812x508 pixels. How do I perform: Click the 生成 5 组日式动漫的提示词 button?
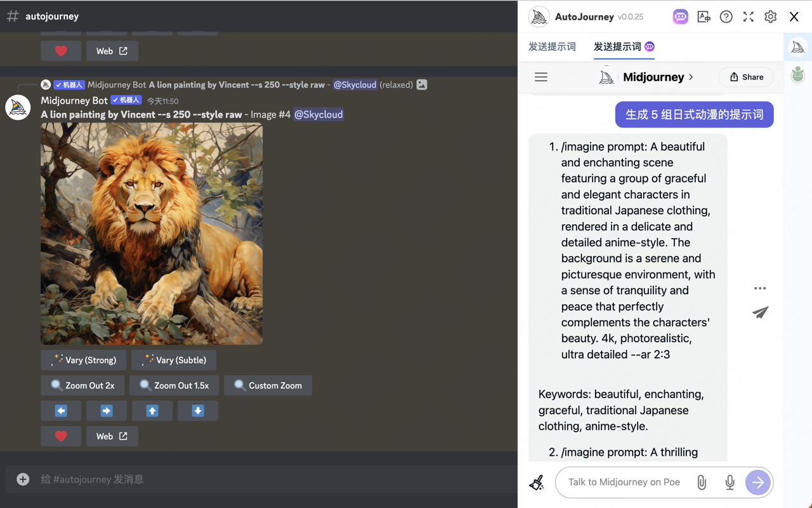coord(694,114)
